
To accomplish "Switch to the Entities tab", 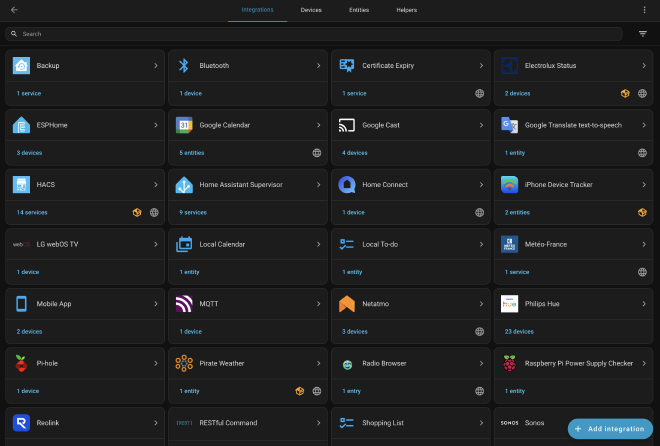I will 359,10.
